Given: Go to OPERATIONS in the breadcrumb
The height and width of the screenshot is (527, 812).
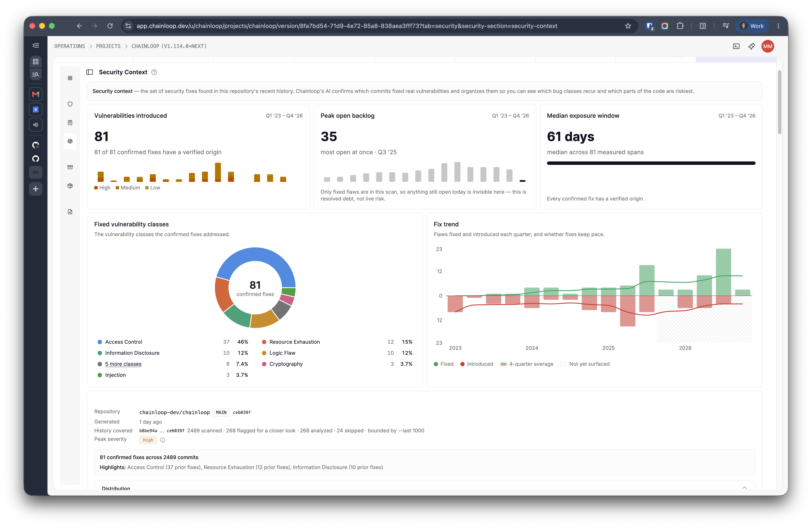Looking at the screenshot, I should [x=70, y=46].
